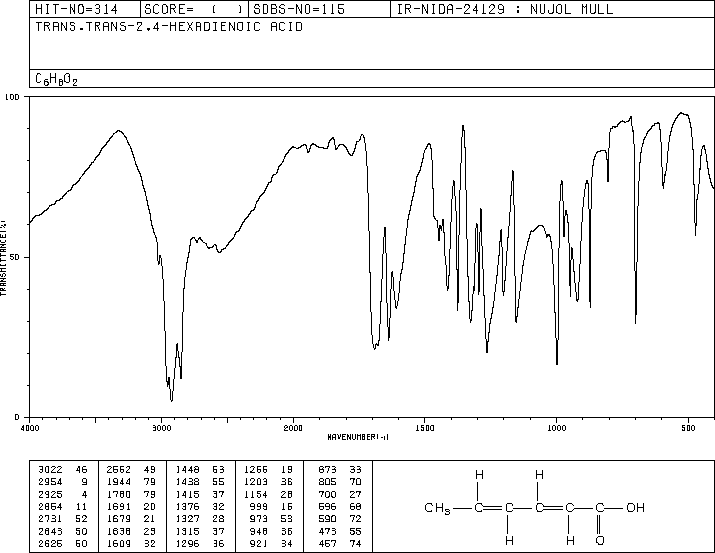Select the 921 peak table entry
The width and height of the screenshot is (715, 553).
coord(271,543)
